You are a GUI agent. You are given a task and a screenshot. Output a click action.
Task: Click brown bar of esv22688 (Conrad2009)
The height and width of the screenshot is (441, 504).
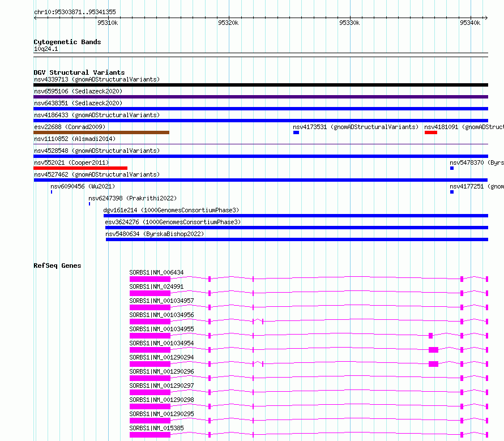pos(101,132)
